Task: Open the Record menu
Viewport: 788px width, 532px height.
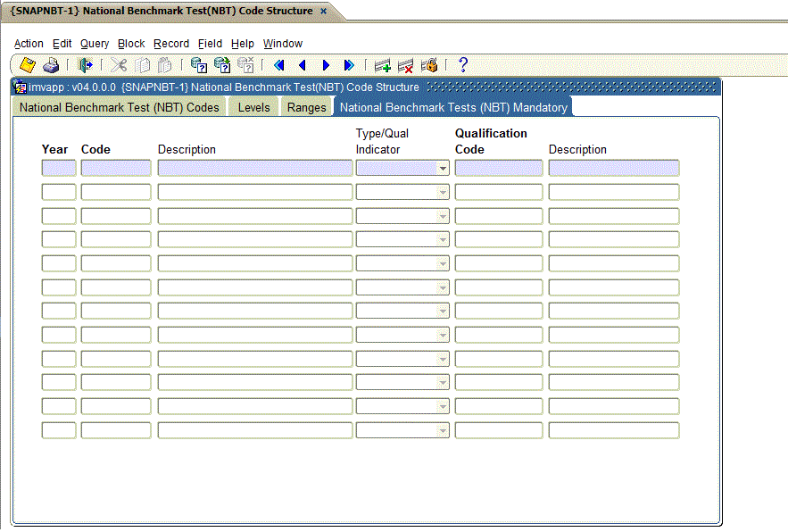Action: [171, 44]
